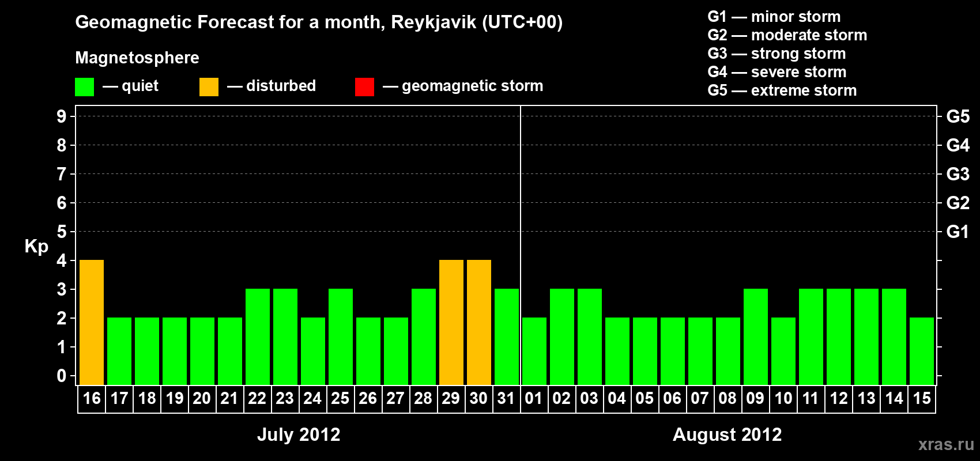This screenshot has width=980, height=461.
Task: Click the G2 — moderate storm legend text
Action: [787, 35]
